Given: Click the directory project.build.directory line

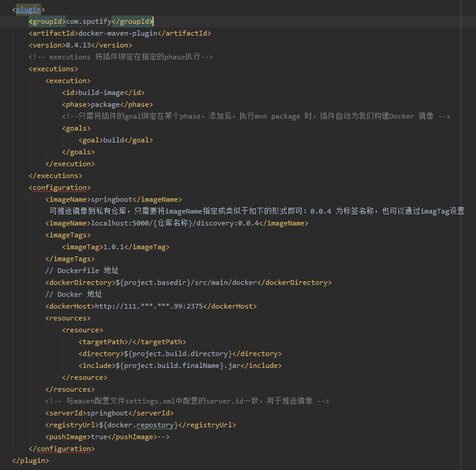Looking at the screenshot, I should click(x=180, y=354).
